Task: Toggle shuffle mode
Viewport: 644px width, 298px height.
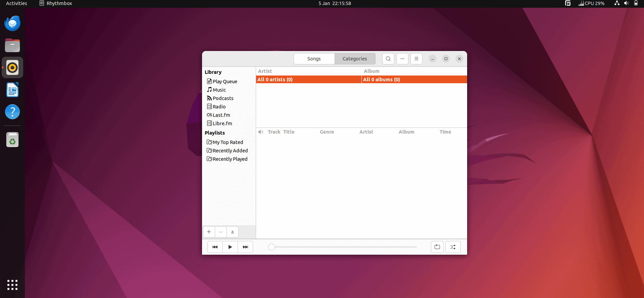Action: 453,247
